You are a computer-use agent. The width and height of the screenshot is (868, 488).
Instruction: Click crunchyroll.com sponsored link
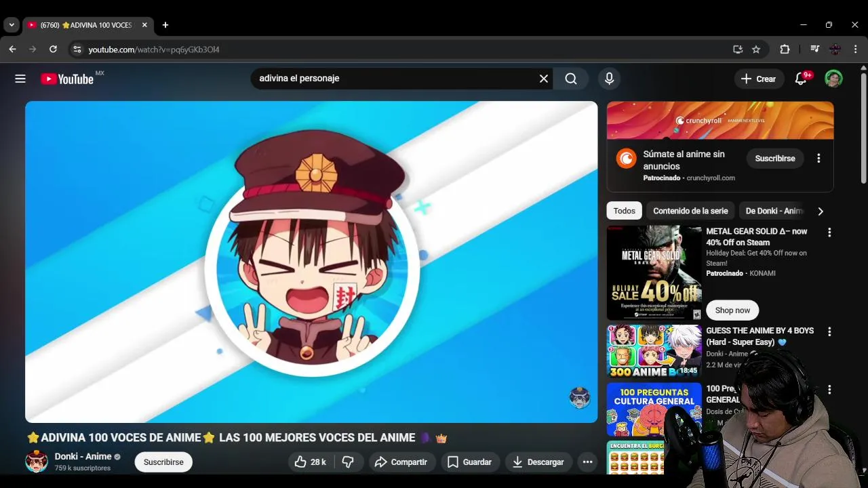711,178
